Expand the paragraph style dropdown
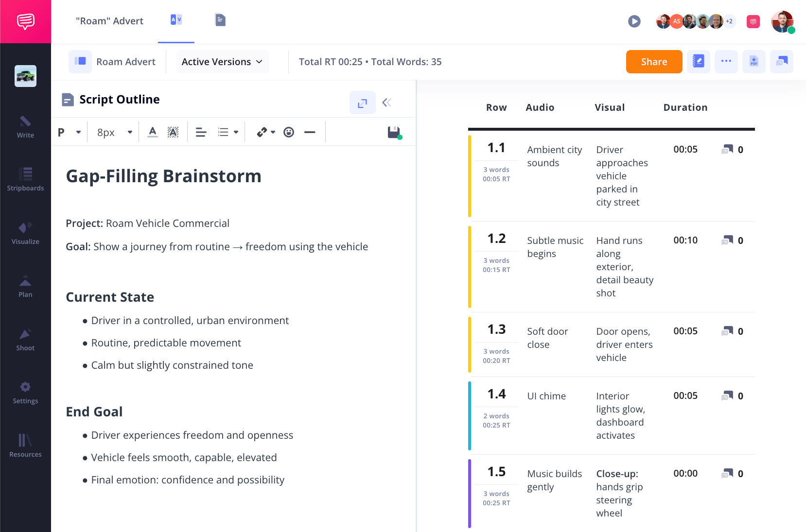Image resolution: width=806 pixels, height=532 pixels. (x=69, y=132)
